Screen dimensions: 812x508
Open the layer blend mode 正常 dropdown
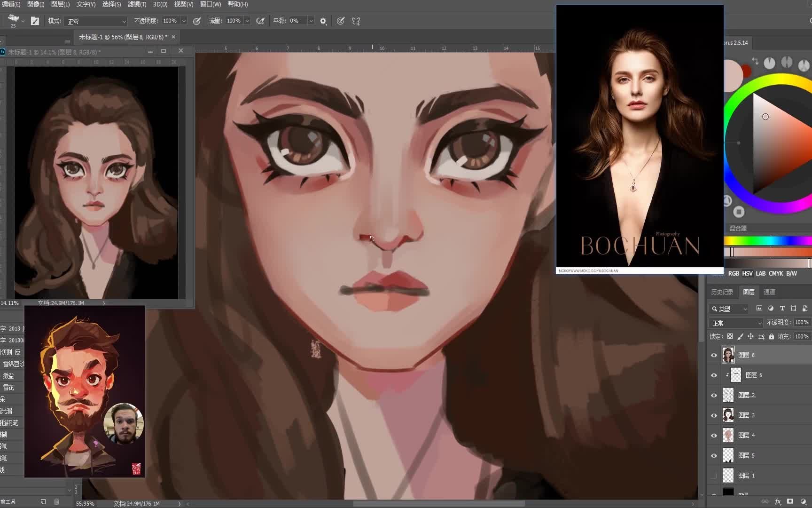736,323
